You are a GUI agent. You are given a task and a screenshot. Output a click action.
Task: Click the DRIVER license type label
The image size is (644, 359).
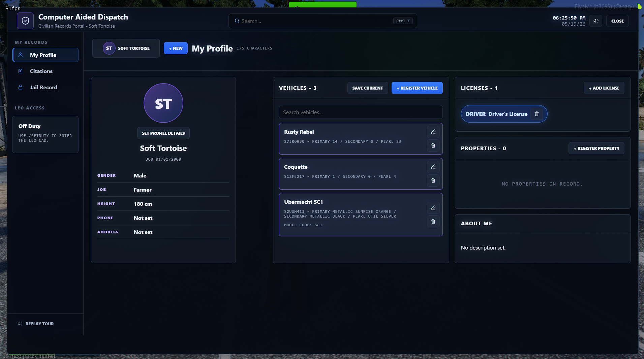point(476,114)
